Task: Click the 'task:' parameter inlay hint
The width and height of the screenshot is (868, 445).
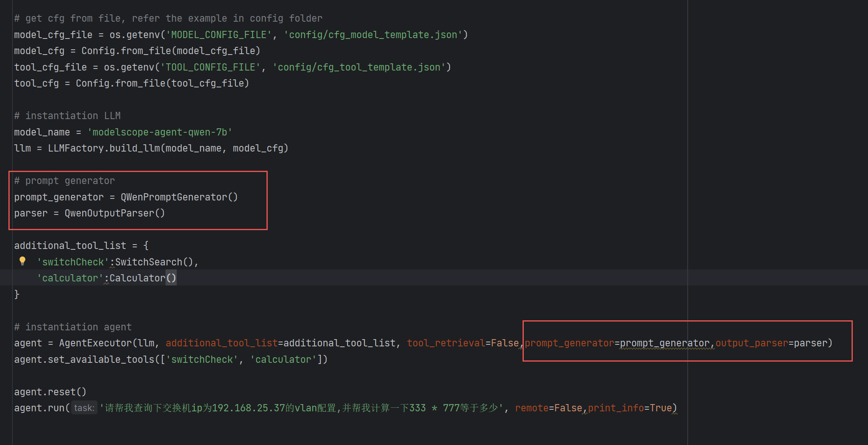Action: [x=84, y=408]
